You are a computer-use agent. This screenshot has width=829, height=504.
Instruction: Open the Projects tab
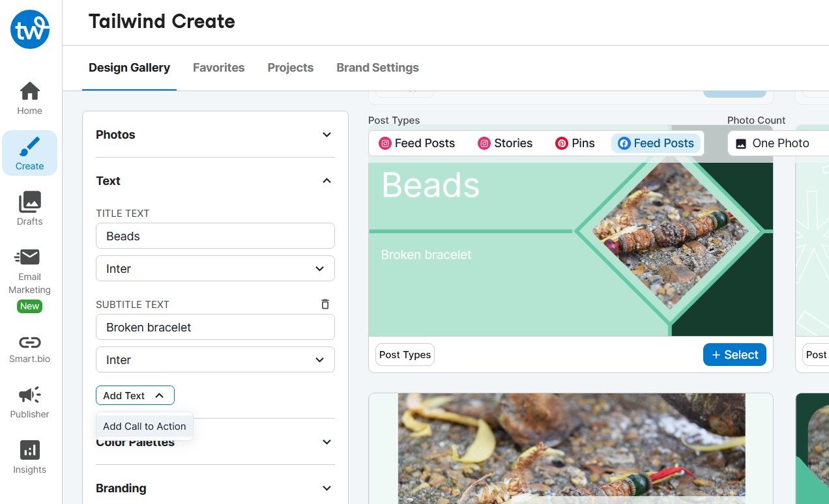coord(290,68)
